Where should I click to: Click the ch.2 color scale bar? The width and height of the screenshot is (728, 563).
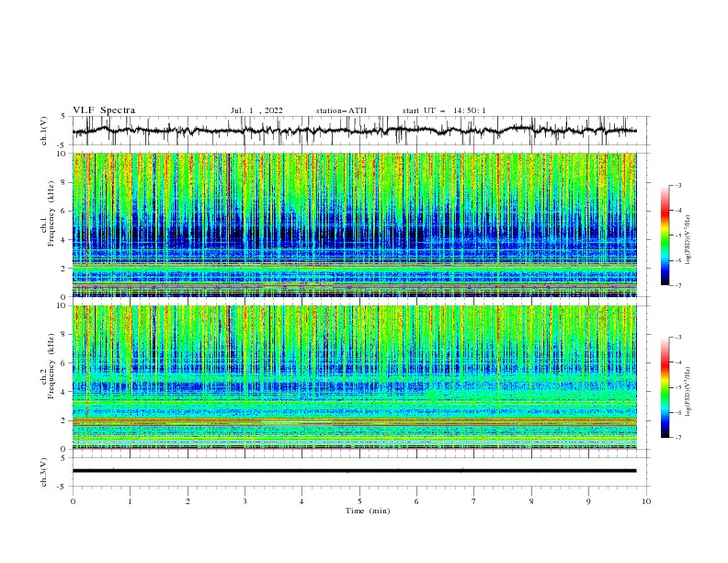pyautogui.click(x=665, y=387)
